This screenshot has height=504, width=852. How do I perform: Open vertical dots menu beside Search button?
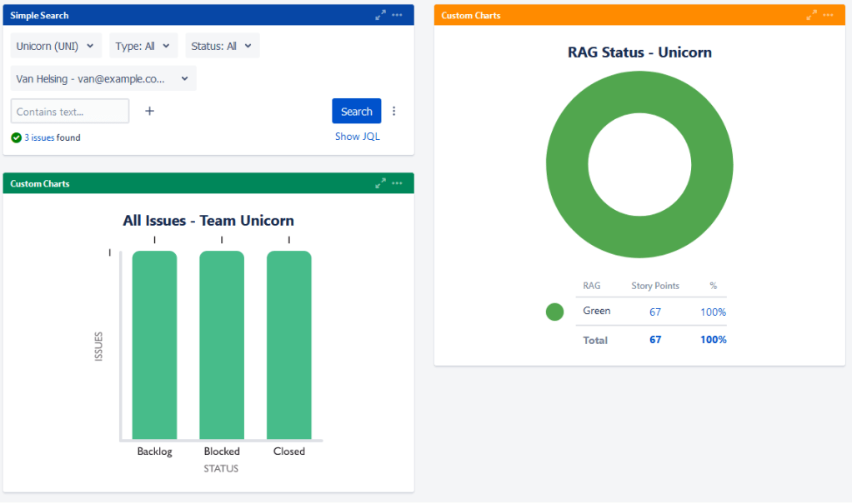tap(394, 112)
